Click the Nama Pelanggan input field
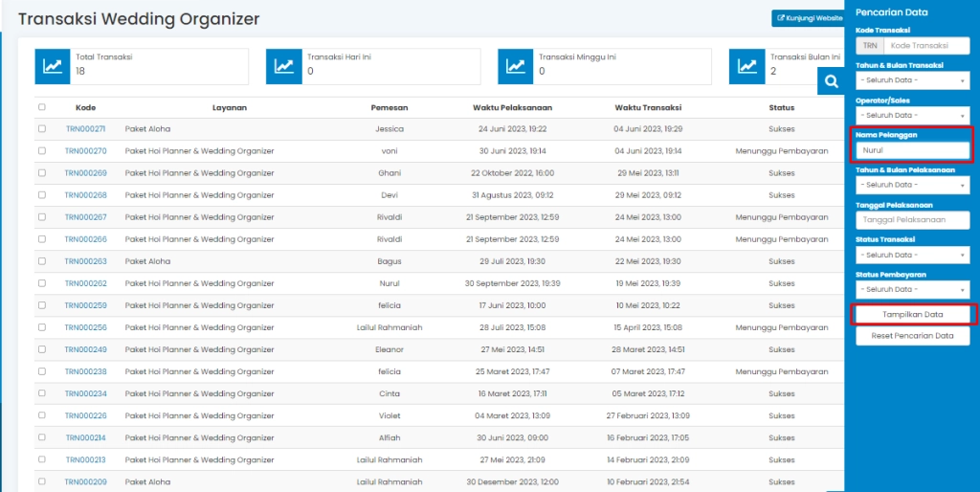The width and height of the screenshot is (980, 492). pyautogui.click(x=912, y=150)
